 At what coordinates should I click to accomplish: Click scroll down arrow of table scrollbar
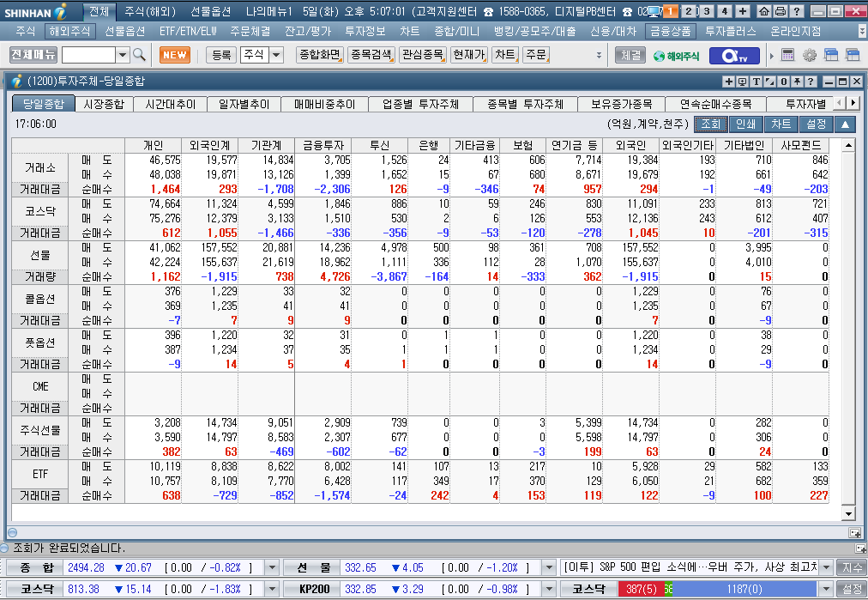click(848, 513)
